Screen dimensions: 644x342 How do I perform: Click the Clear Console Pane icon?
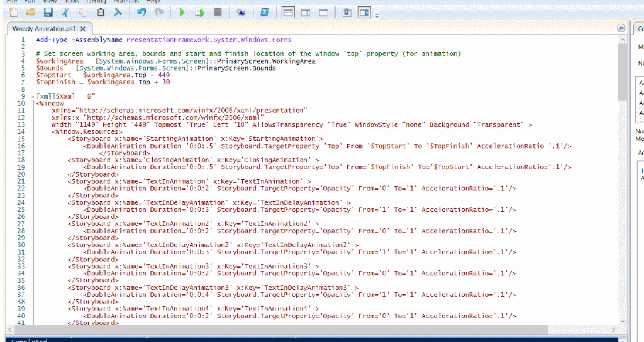click(118, 12)
